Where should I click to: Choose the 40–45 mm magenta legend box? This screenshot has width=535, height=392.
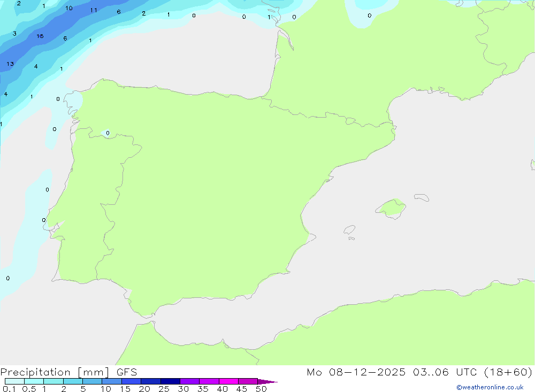(x=228, y=381)
